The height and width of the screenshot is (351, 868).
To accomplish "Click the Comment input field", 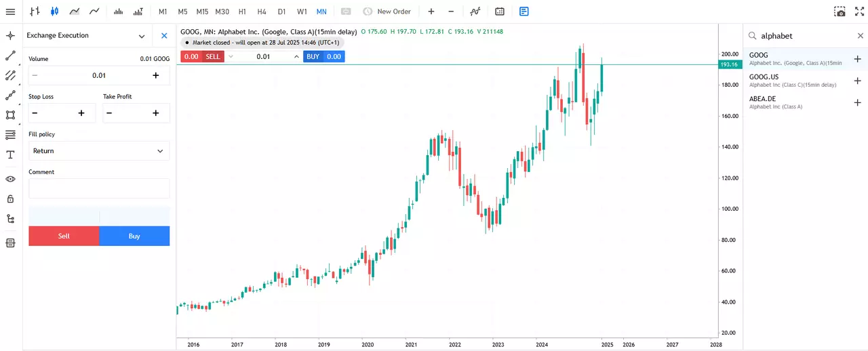I will point(99,188).
